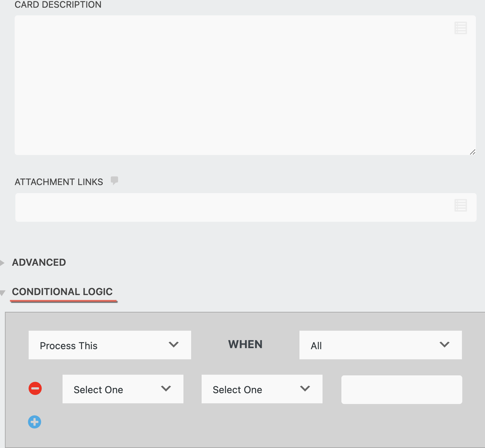This screenshot has height=448, width=485.
Task: Expand the arrow beside ADVANCED
Action: 2,263
